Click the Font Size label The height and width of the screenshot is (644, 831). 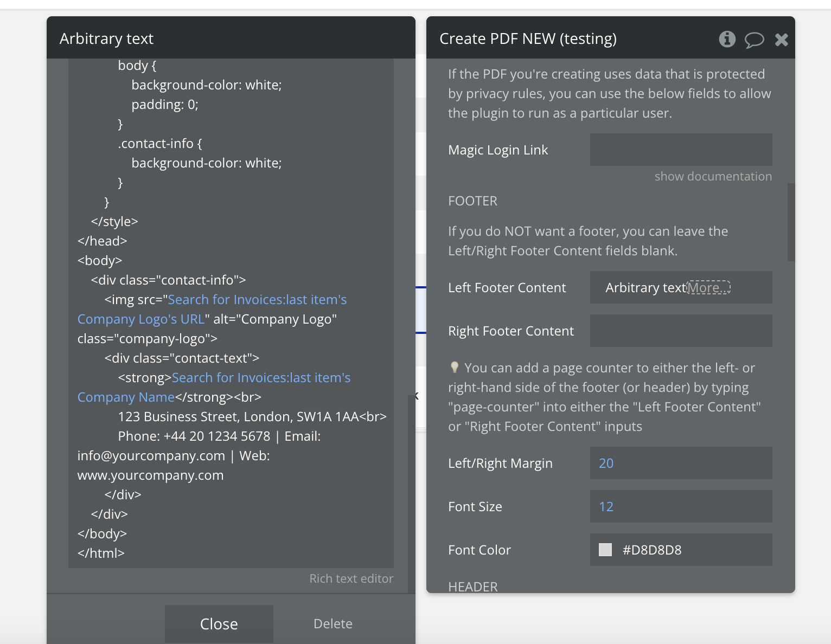click(x=475, y=506)
